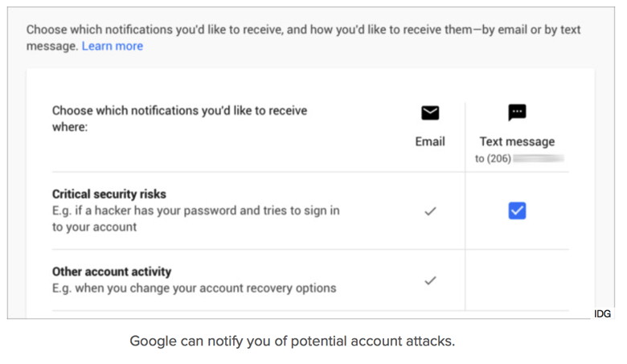The image size is (627, 364).
Task: Click the account recovery options example text
Action: pos(194,288)
